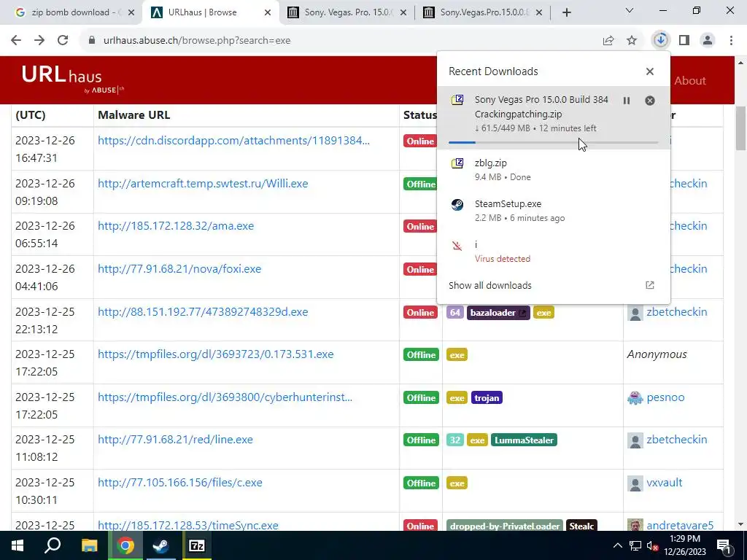Click the download progress bar for Sony Vegas

coord(553,142)
